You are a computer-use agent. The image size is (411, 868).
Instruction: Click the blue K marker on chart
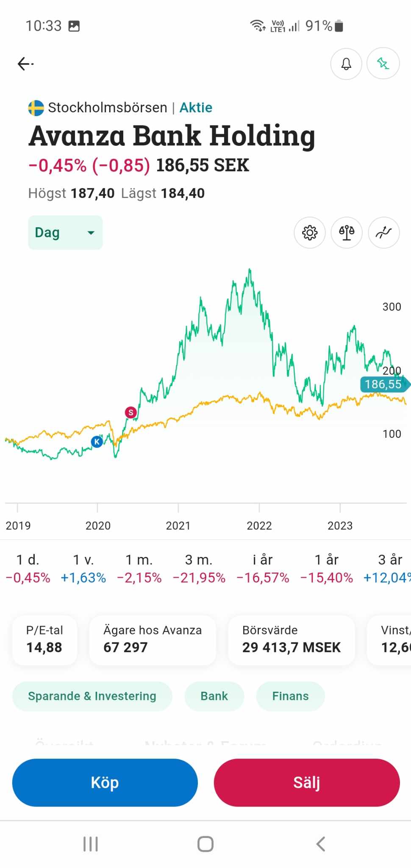[97, 442]
